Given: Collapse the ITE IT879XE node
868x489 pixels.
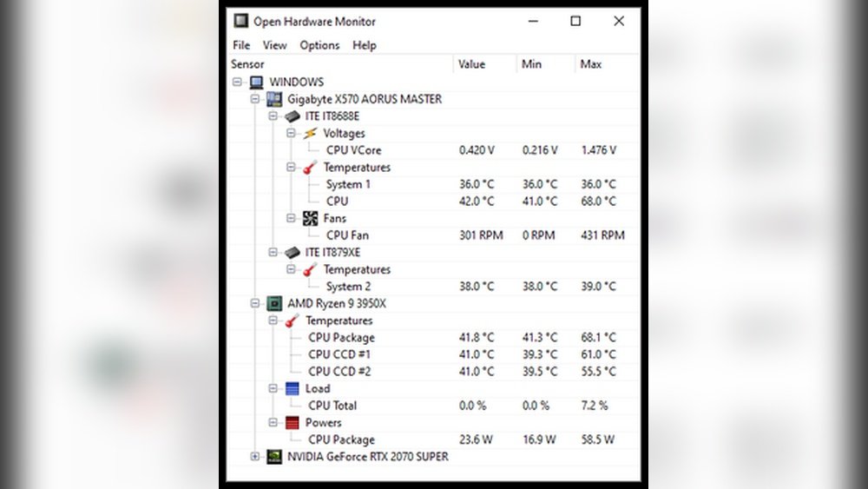Looking at the screenshot, I should pyautogui.click(x=273, y=252).
